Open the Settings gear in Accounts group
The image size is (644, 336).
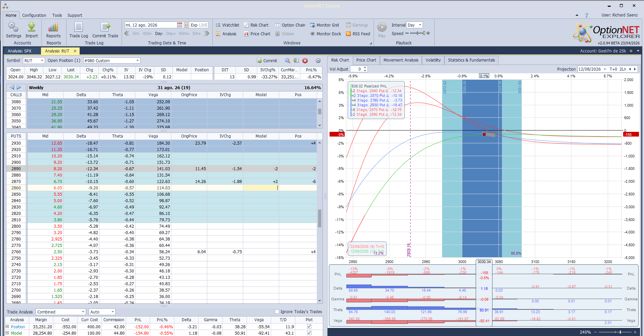point(13,27)
